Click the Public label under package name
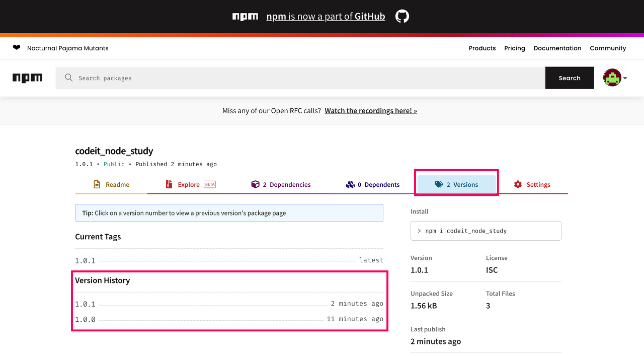 (114, 164)
